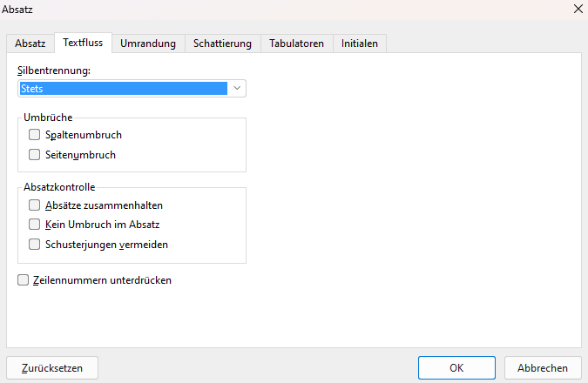Click the Silbentrennung field showing Stets

click(x=123, y=88)
